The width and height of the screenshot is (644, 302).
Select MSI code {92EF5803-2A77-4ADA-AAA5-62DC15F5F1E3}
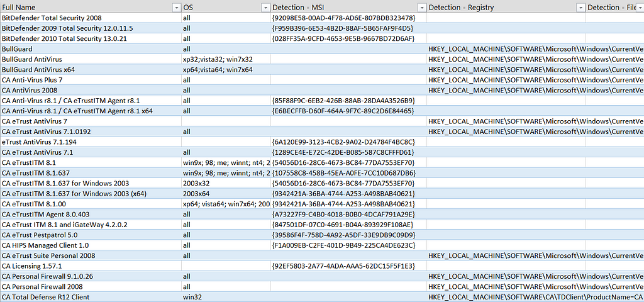click(348, 266)
